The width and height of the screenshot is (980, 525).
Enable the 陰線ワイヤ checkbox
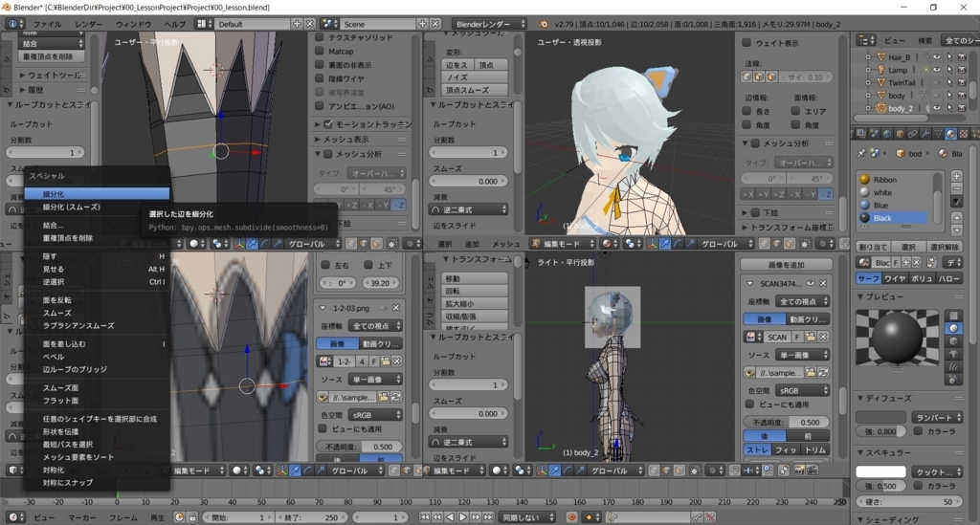pos(320,78)
